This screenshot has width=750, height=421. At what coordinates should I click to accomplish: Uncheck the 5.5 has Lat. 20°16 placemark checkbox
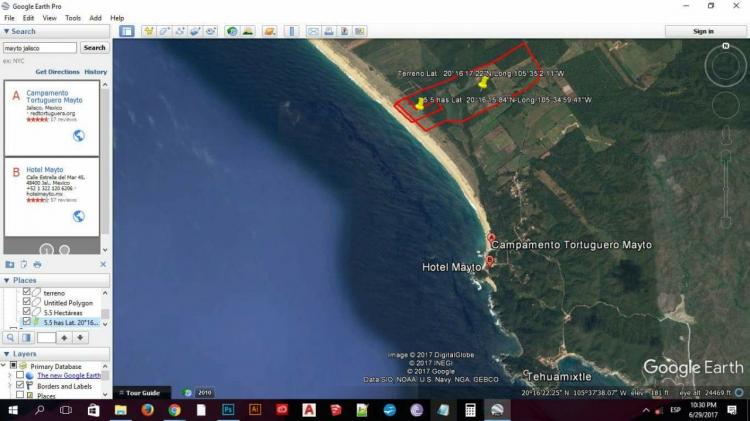coord(27,321)
